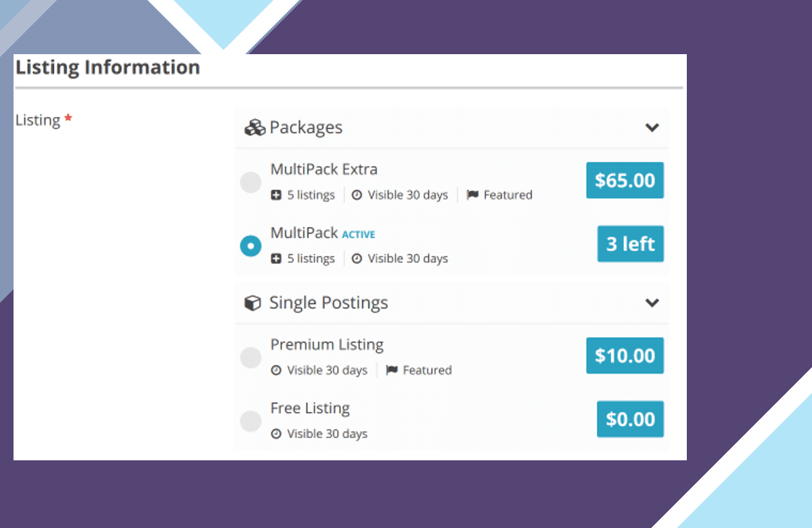Screen dimensions: 812x528
Task: Click the clock icon in MultiPack Extra row
Action: pos(357,195)
